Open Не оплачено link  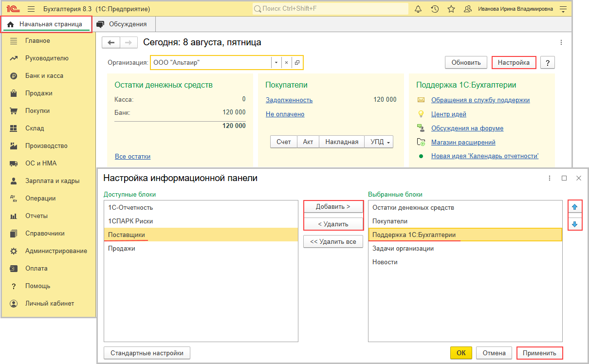(x=285, y=114)
